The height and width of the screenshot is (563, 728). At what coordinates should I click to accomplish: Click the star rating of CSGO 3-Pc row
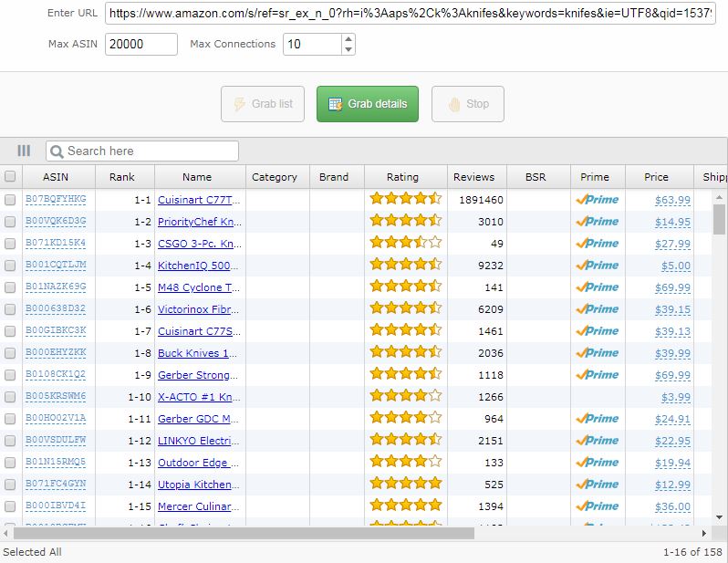405,243
